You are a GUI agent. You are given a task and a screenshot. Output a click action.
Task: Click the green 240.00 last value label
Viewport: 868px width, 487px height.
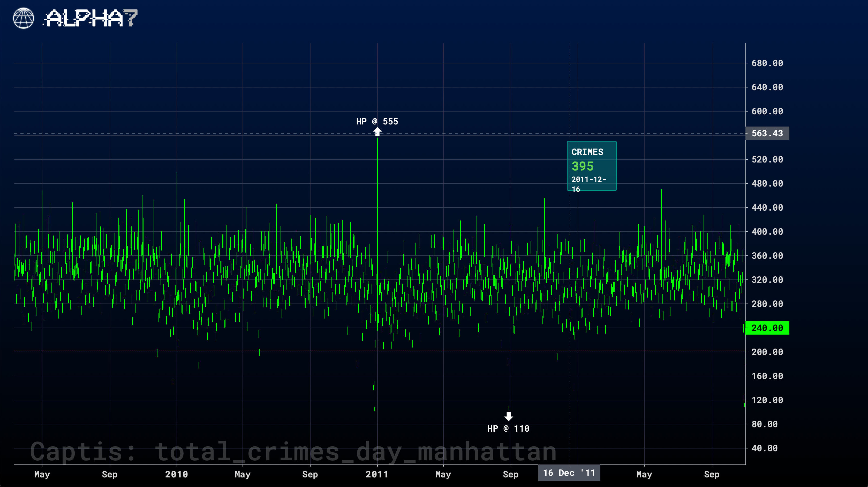pyautogui.click(x=767, y=328)
